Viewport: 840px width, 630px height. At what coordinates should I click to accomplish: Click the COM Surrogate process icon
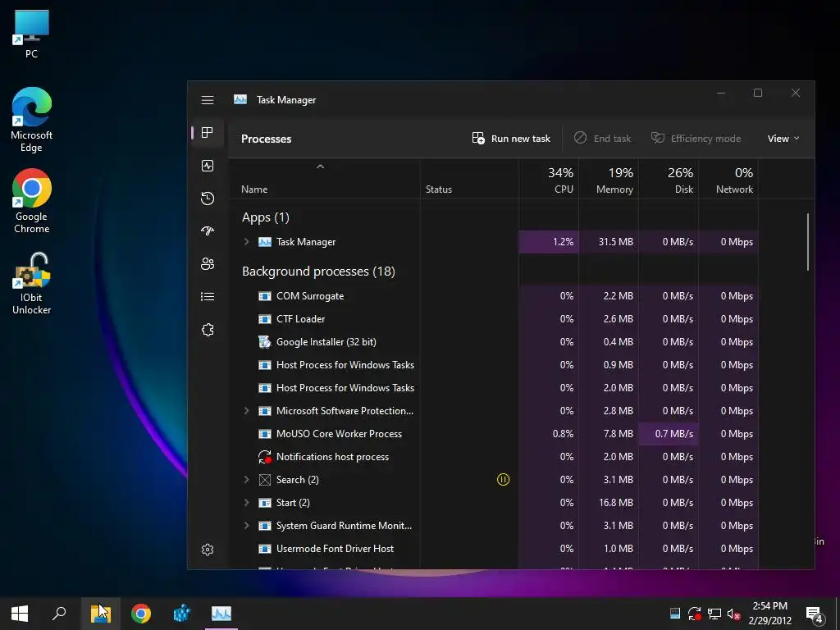pyautogui.click(x=265, y=296)
